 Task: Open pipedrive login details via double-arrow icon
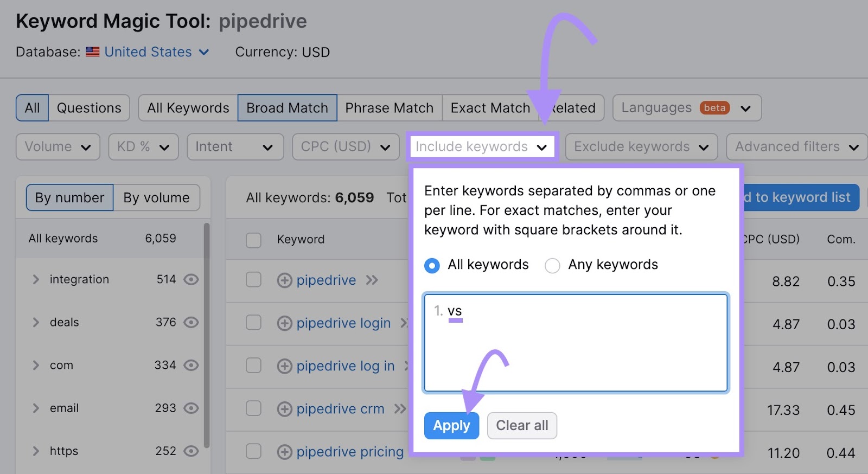point(405,323)
